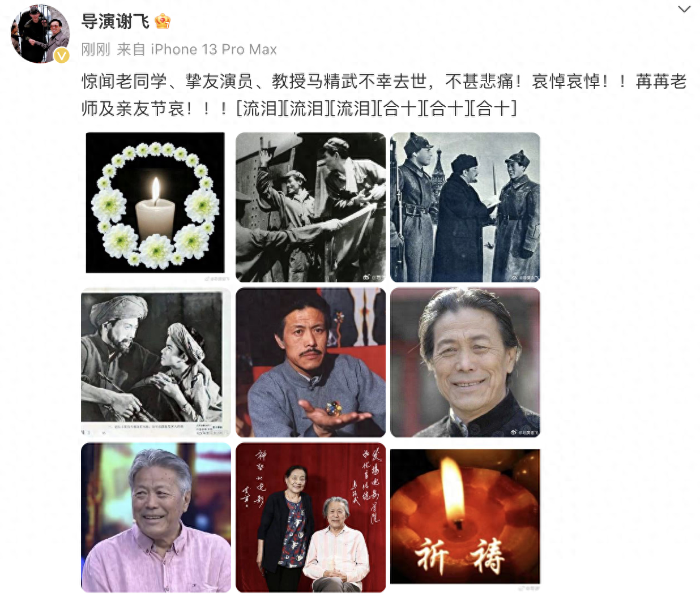
Task: Open the couple photo on red background
Action: [x=310, y=517]
